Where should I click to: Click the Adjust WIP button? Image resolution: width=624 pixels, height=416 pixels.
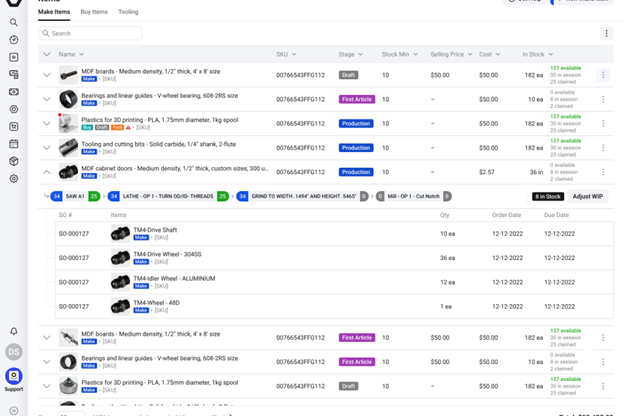pyautogui.click(x=587, y=196)
